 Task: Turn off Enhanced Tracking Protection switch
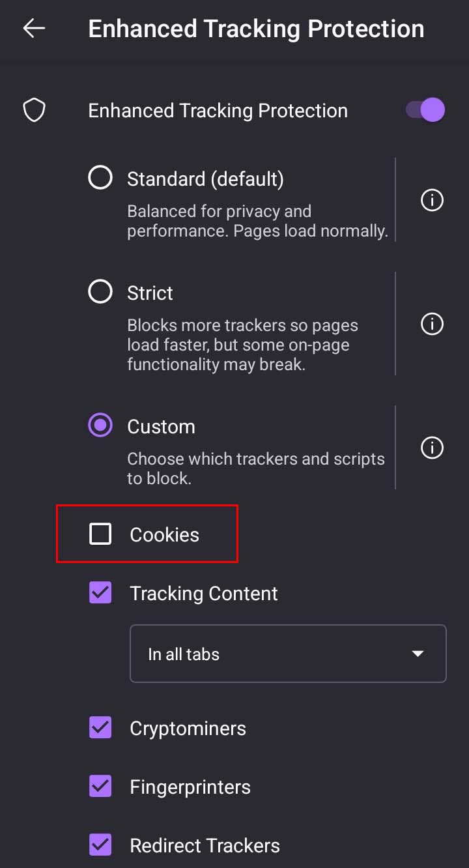(x=425, y=110)
